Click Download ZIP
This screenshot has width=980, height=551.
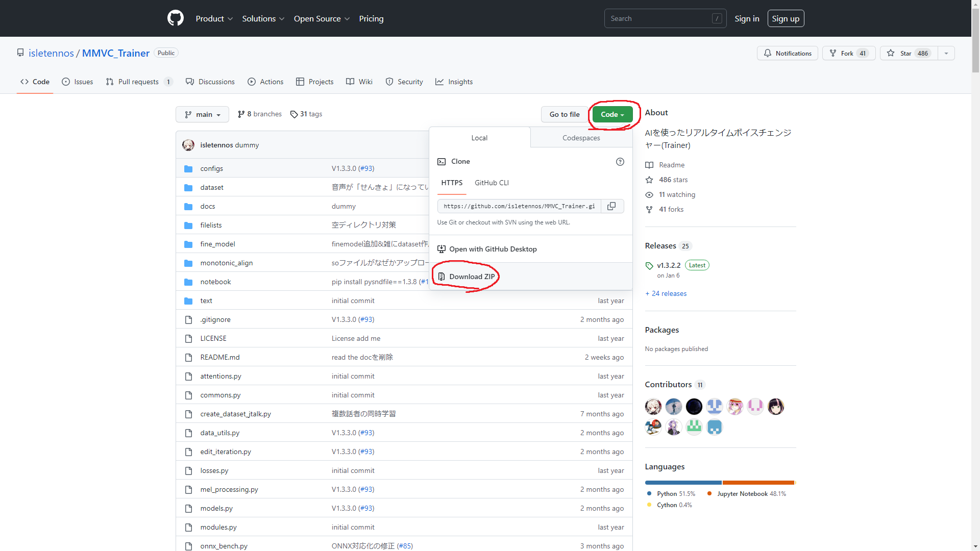pyautogui.click(x=471, y=277)
